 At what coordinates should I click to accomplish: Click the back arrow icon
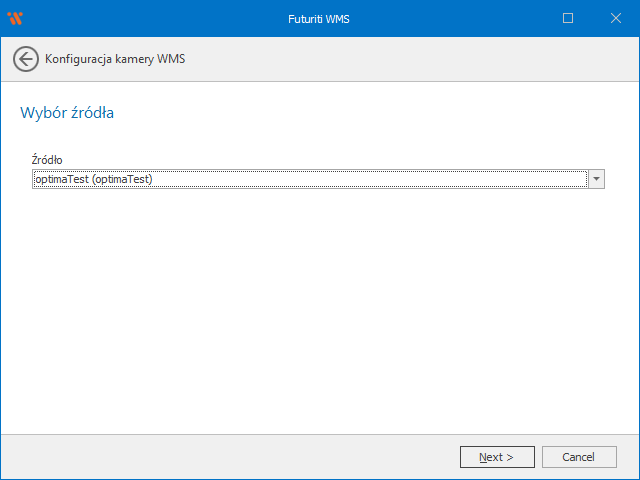click(x=26, y=59)
